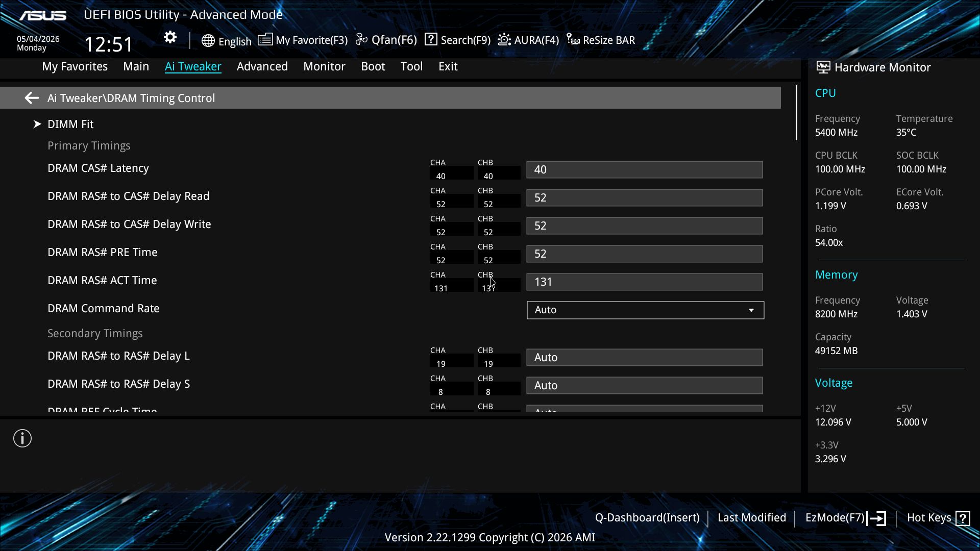980x551 pixels.
Task: Open the Boot tab
Action: 373,66
